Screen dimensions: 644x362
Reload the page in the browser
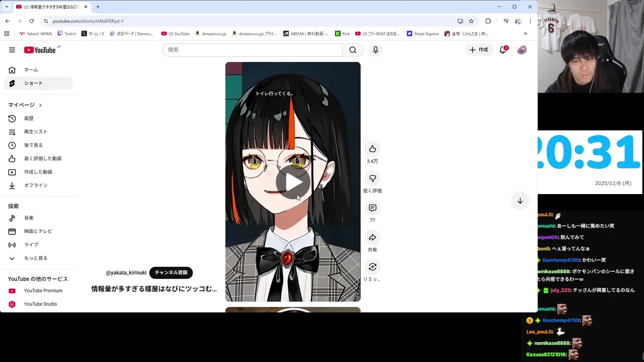pos(31,21)
